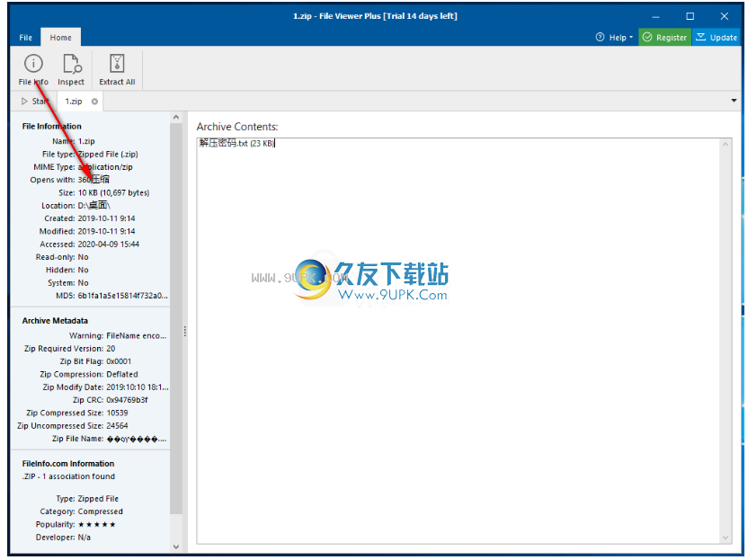Expand the tab list dropdown arrow
Viewport: 748px width, 560px height.
734,101
